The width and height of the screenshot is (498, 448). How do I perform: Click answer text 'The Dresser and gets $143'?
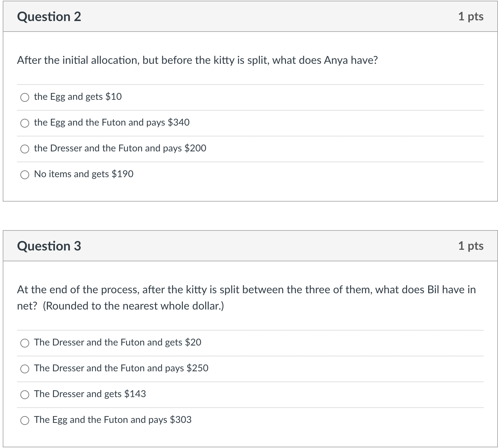tap(90, 394)
